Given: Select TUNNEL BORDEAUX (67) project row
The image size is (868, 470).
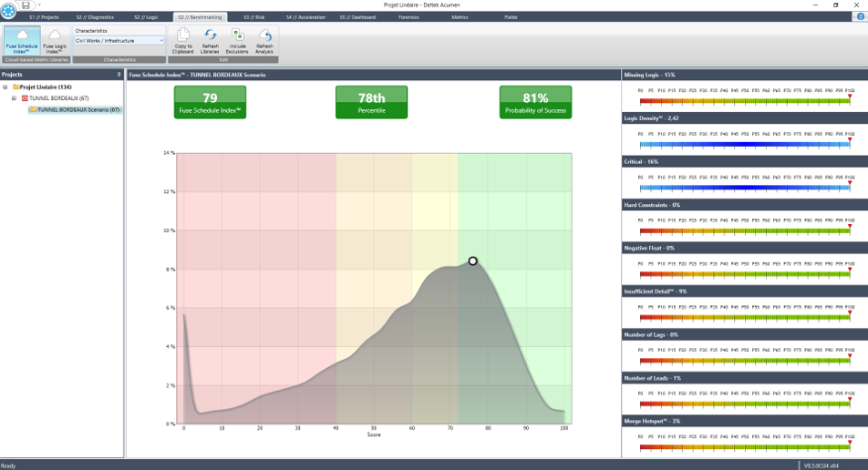Looking at the screenshot, I should 58,97.
